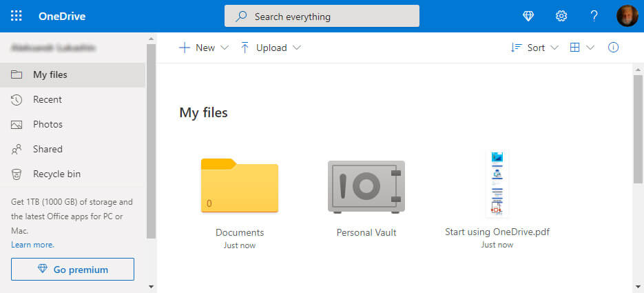Viewport: 644px width, 293px height.
Task: Open the Upload button menu
Action: tap(271, 48)
